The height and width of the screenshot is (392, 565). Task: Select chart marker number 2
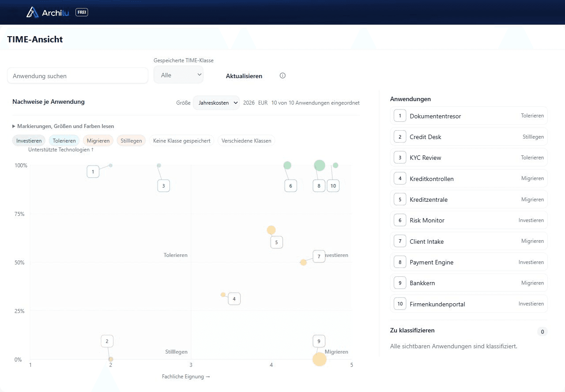click(x=107, y=341)
